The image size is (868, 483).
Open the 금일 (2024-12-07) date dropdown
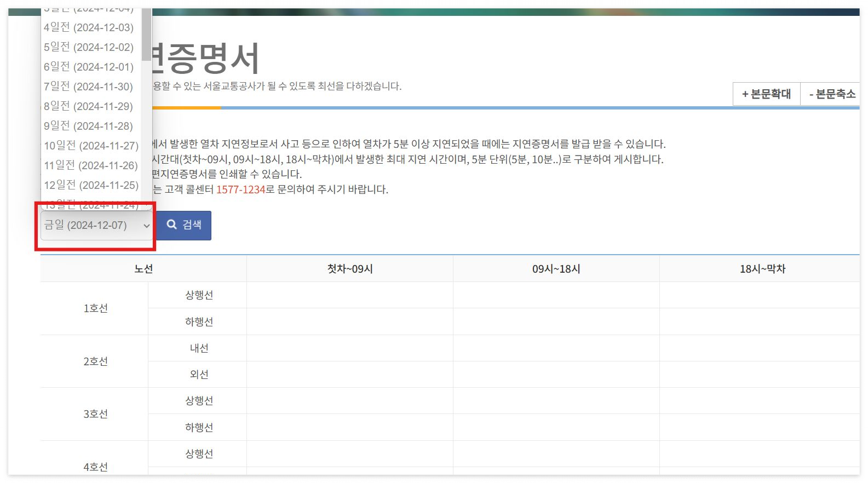click(96, 226)
